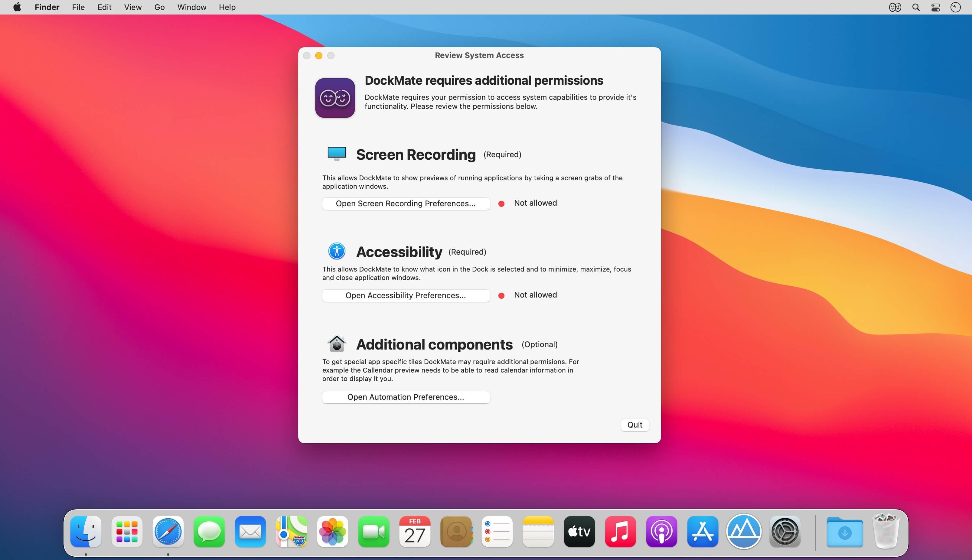The width and height of the screenshot is (972, 560).
Task: Open the Apple menu
Action: click(17, 7)
